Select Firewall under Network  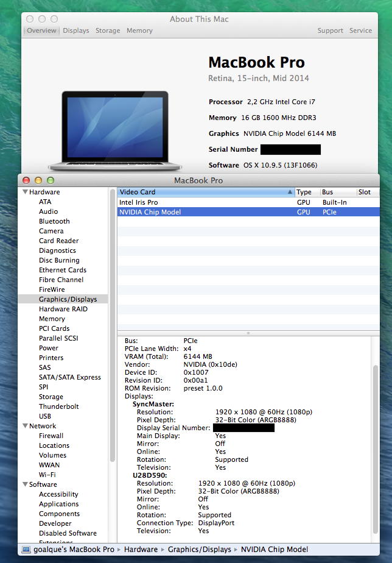[x=51, y=436]
